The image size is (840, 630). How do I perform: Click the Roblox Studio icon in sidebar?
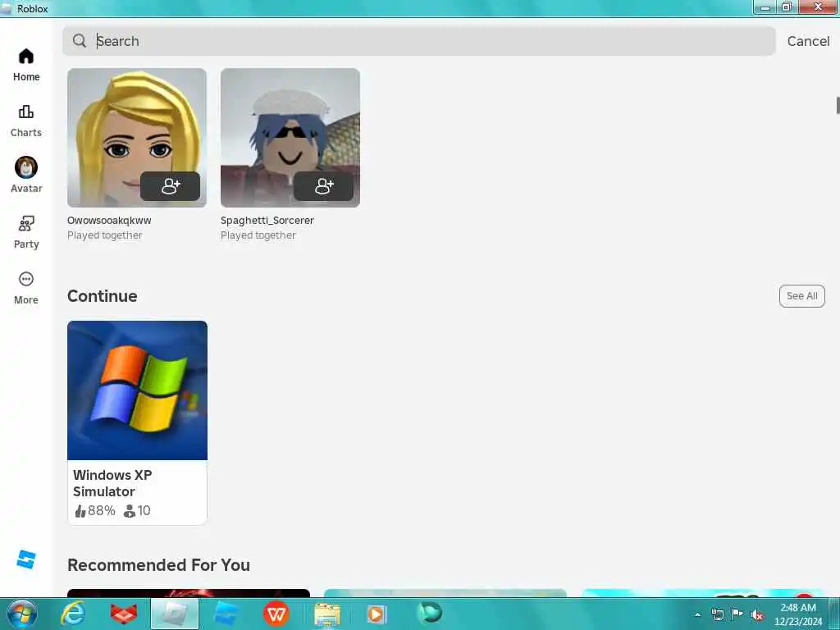click(25, 559)
